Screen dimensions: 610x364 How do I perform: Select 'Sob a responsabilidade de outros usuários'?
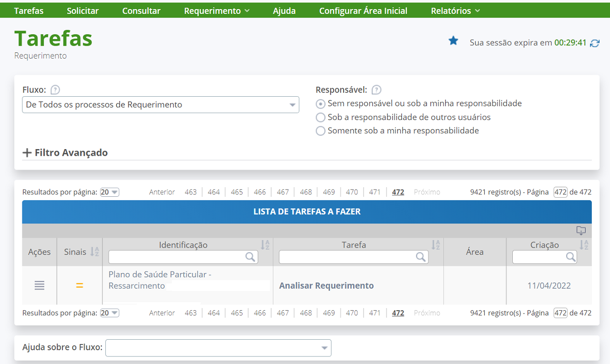point(321,117)
